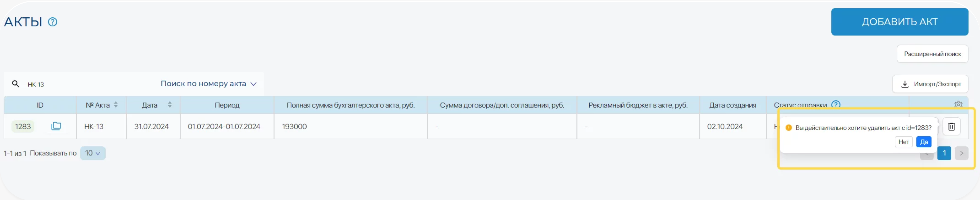Screen dimensions: 980x200
Task: Click the ID badge 1283
Action: pyautogui.click(x=23, y=126)
